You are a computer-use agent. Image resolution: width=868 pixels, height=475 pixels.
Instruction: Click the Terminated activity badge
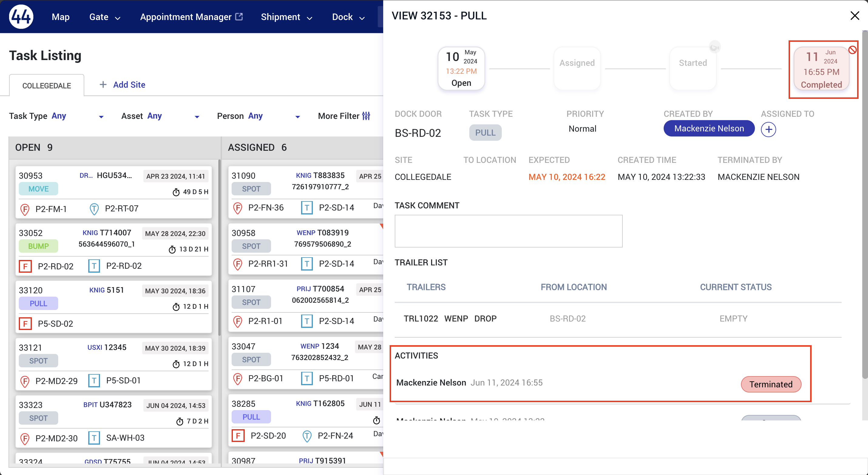point(771,384)
